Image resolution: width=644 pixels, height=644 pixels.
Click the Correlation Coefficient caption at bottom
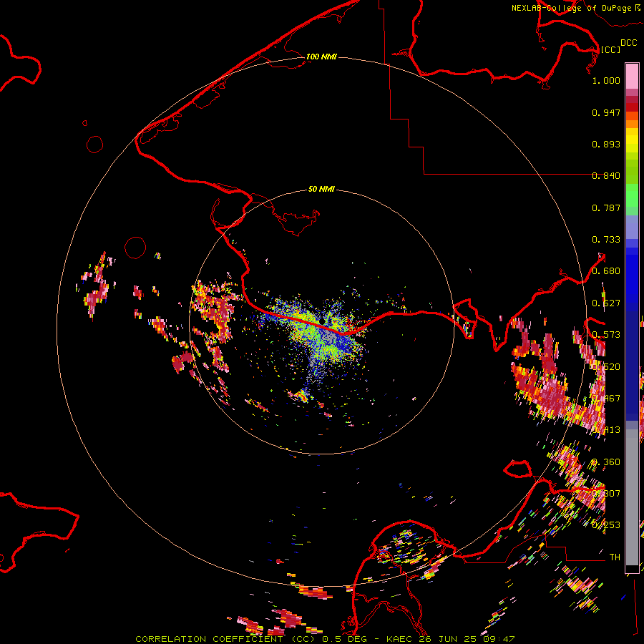tap(324, 639)
